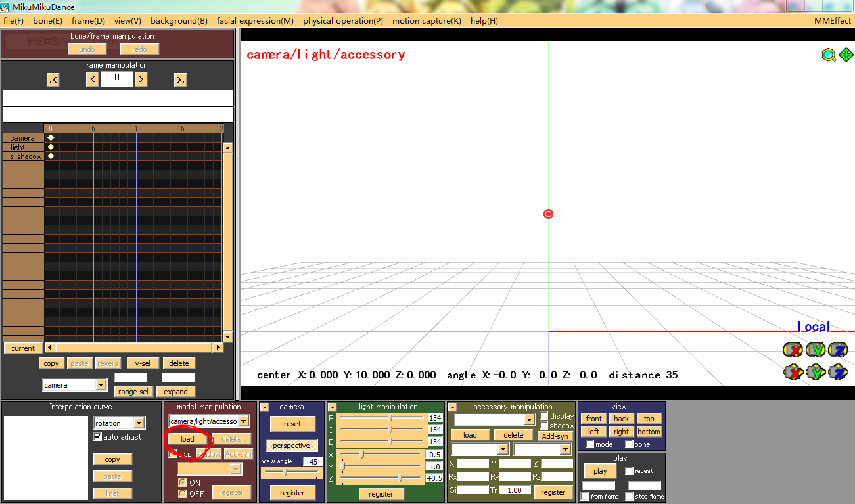Click the Z rotation axis icon

click(838, 350)
